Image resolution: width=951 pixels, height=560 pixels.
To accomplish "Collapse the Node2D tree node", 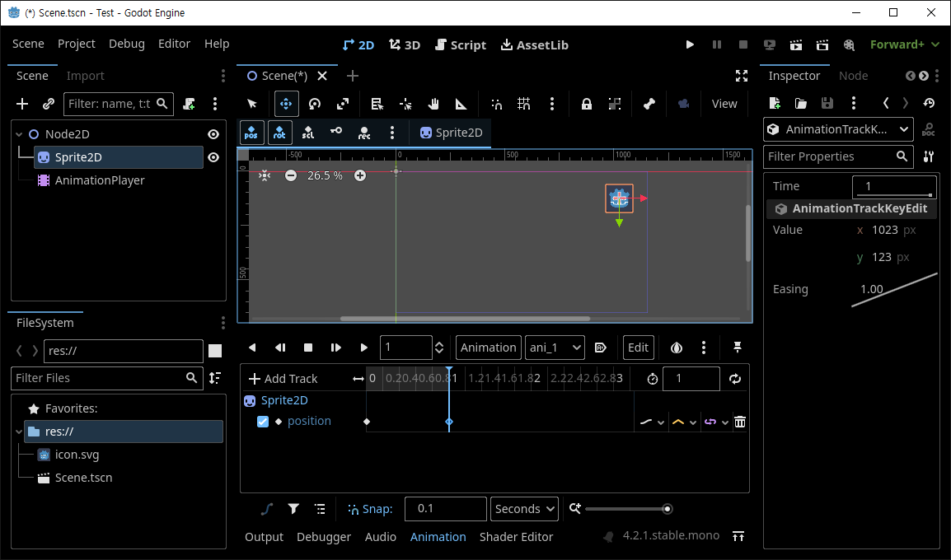I will [20, 134].
